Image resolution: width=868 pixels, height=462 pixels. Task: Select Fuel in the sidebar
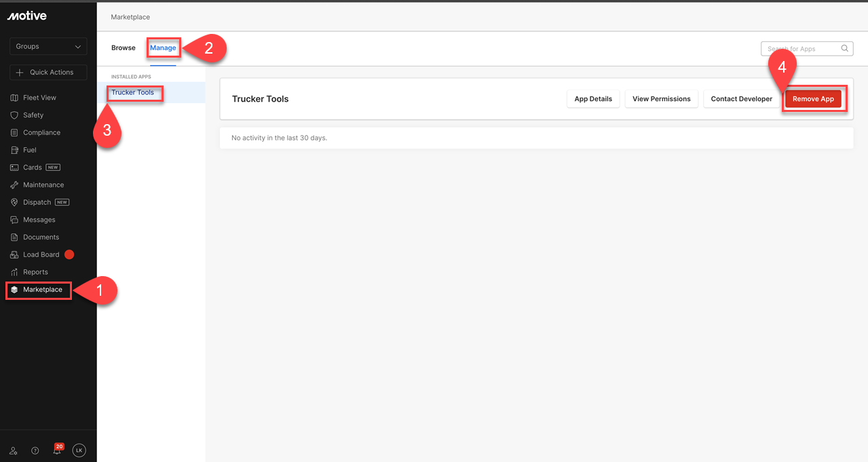30,150
